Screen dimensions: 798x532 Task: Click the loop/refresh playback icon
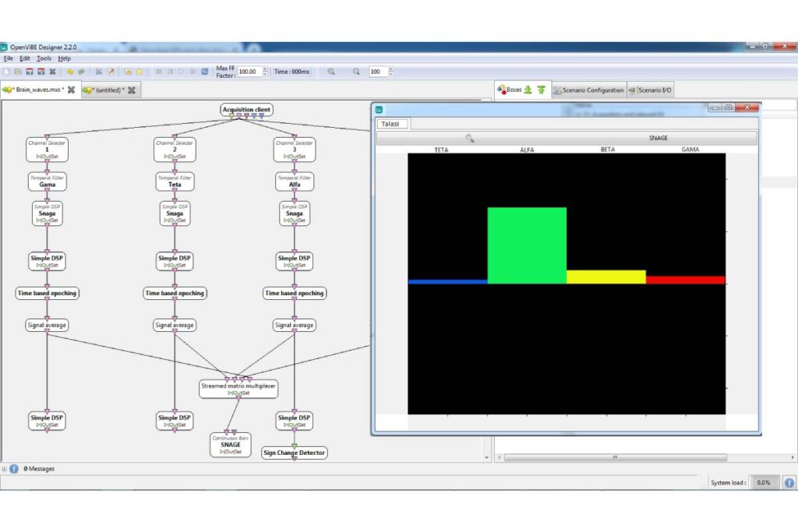point(205,72)
